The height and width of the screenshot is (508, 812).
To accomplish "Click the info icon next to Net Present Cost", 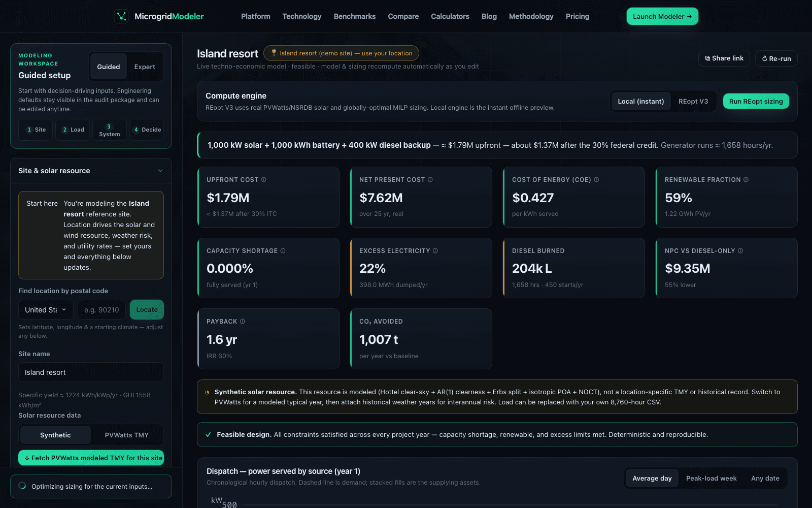I will pos(430,180).
